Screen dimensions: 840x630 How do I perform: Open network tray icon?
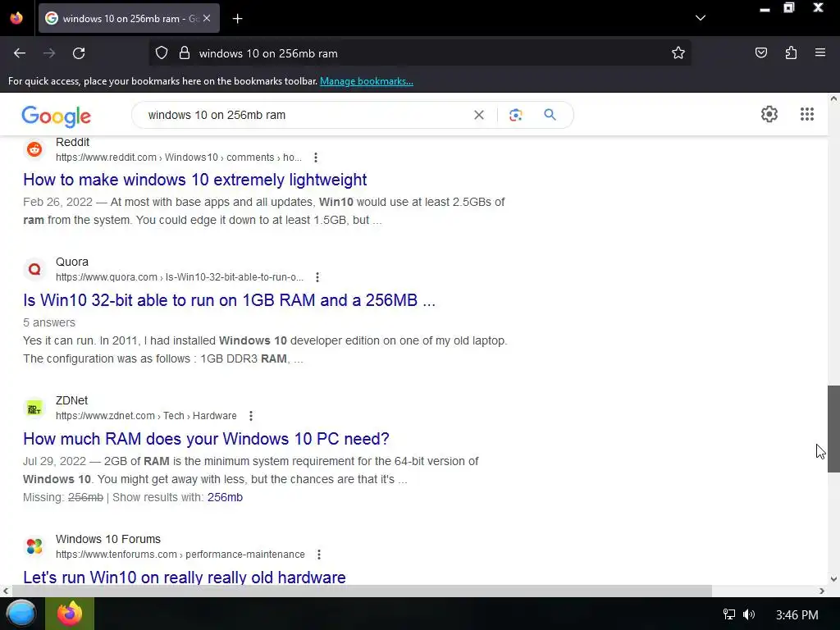729,614
